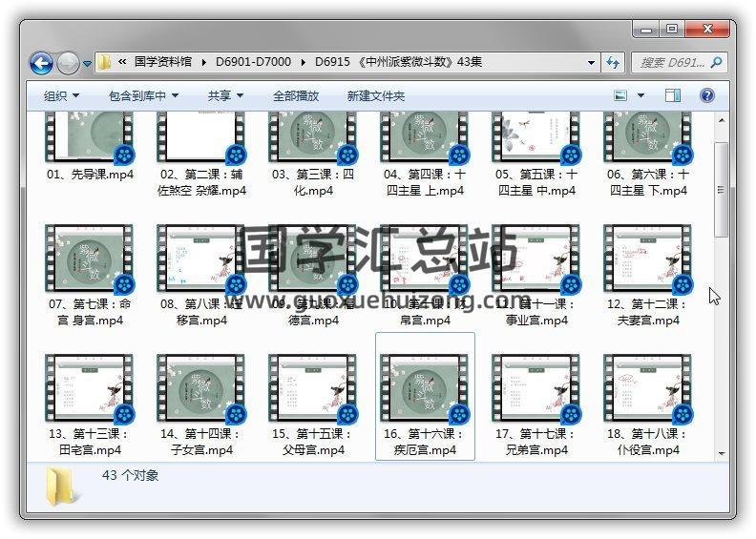Click the 新建文件夹 button
This screenshot has width=756, height=539.
tap(375, 96)
